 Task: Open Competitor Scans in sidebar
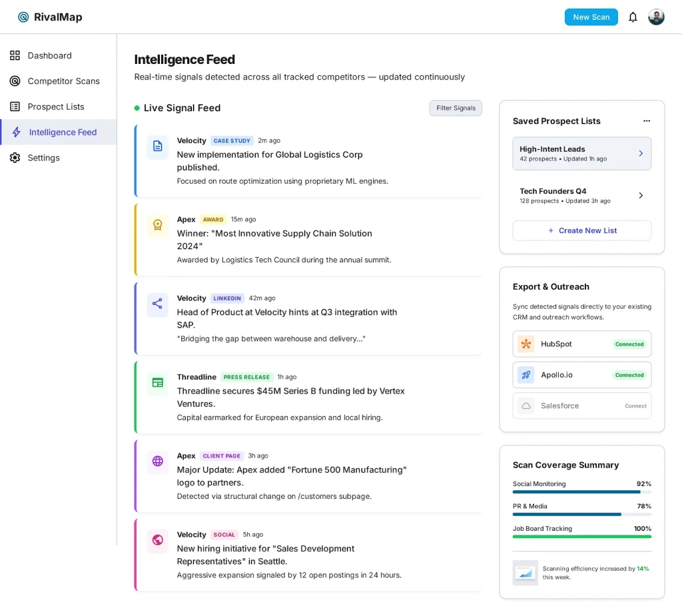coord(59,81)
